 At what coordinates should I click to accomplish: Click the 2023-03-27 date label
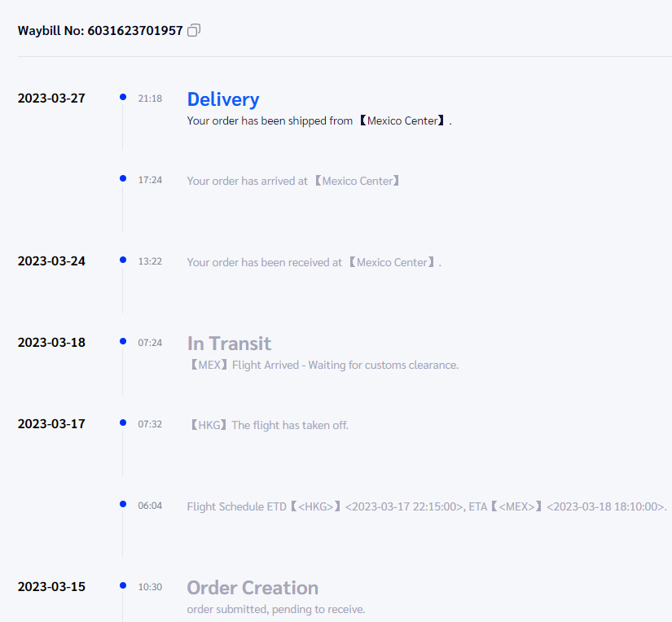[51, 99]
